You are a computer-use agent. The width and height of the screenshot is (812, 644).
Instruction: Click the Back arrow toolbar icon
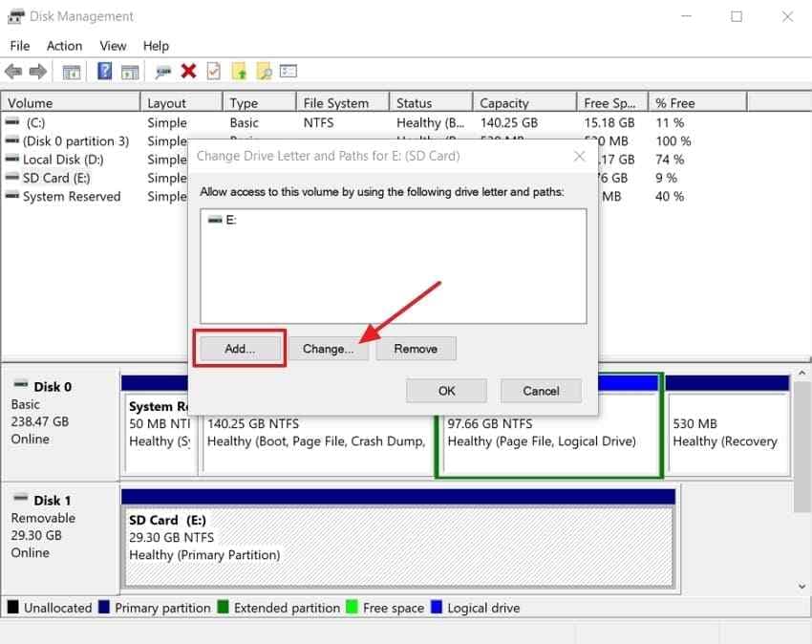(13, 71)
